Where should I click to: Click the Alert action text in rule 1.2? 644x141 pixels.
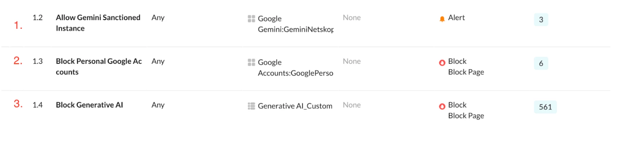(456, 18)
